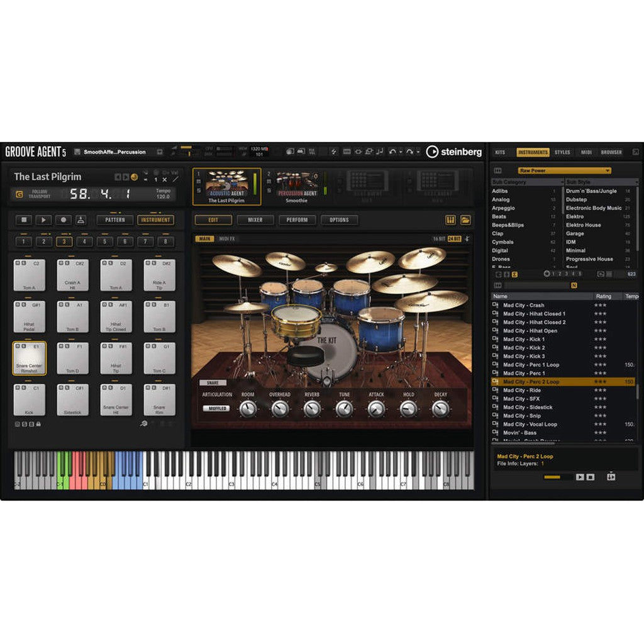Viewport: 644px width, 644px height.
Task: Open the MIDI import icon in the top toolbar
Action: coord(380,152)
